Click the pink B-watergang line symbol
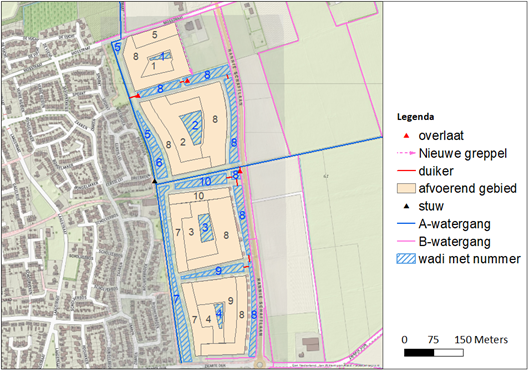529x371 pixels. [x=406, y=241]
